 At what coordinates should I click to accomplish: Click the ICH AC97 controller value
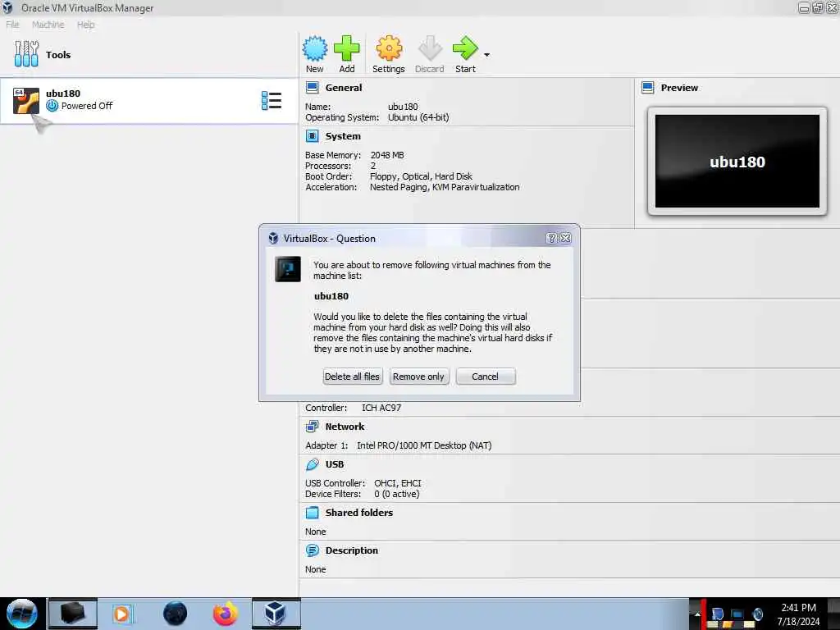coord(381,408)
